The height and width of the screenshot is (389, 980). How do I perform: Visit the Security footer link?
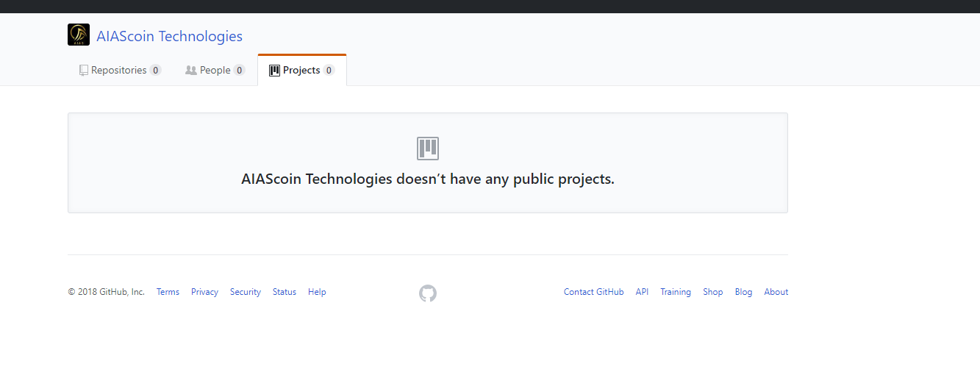click(246, 292)
